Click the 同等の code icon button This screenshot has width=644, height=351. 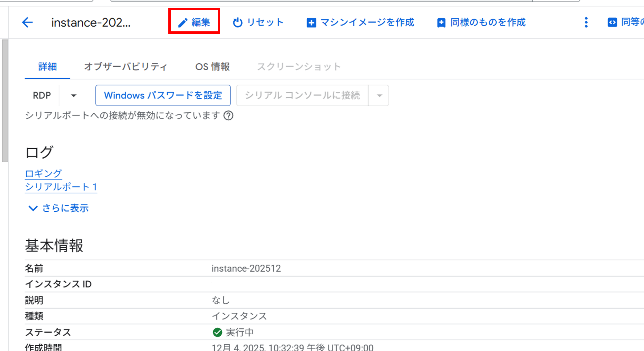pyautogui.click(x=612, y=22)
